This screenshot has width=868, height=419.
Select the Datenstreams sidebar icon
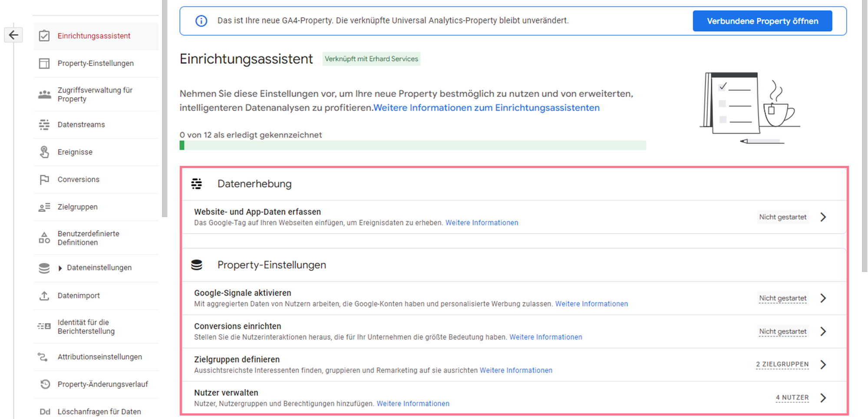(45, 124)
